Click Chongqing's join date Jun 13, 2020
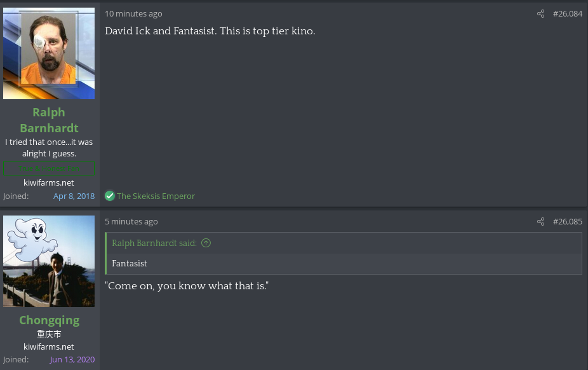588x370 pixels. 72,359
